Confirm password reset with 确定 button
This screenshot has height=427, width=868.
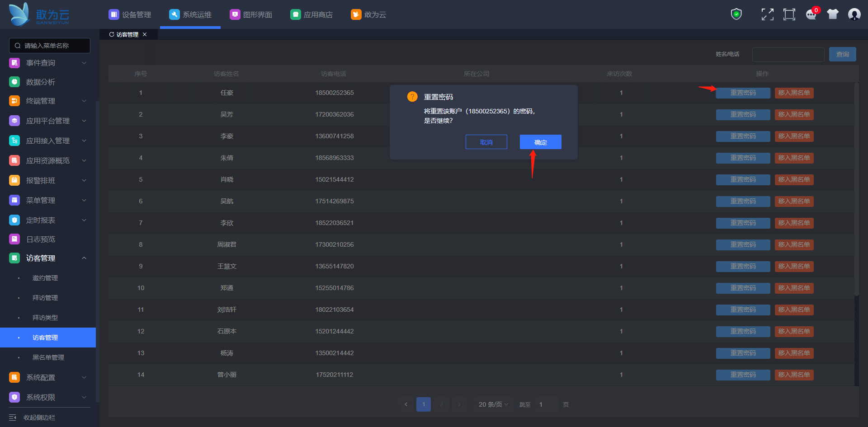coord(540,142)
